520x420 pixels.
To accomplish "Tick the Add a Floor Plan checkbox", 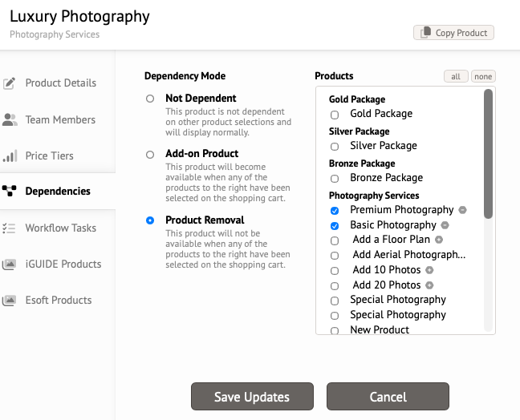I will 335,240.
